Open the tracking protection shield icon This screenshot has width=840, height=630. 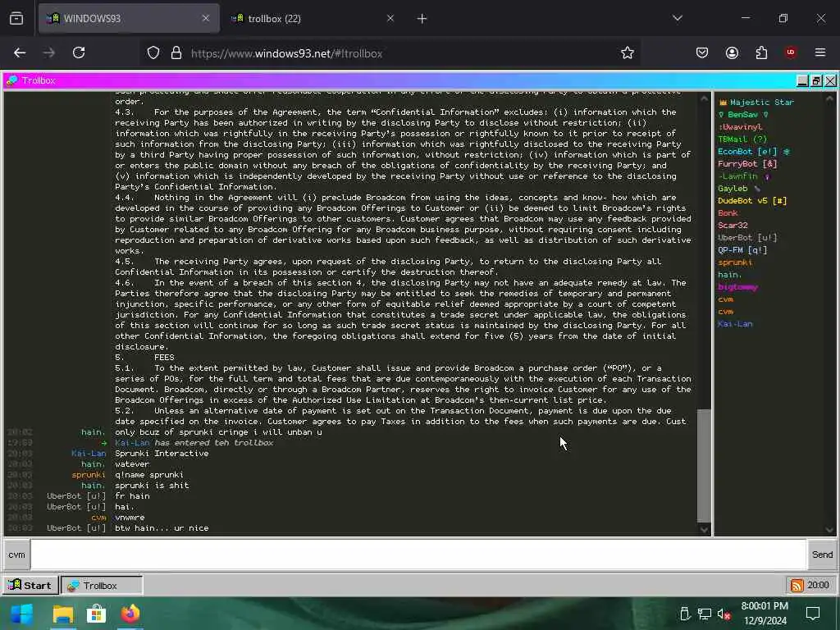[153, 53]
